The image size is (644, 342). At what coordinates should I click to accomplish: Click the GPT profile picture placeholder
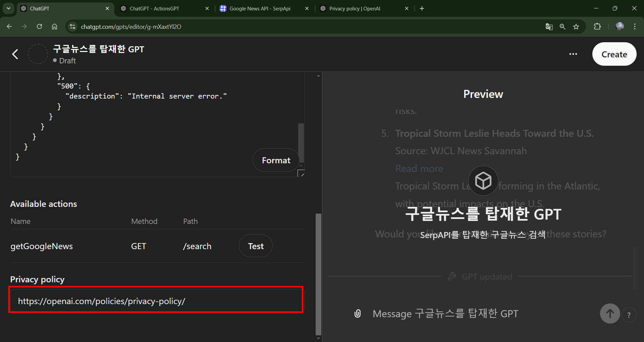point(38,54)
